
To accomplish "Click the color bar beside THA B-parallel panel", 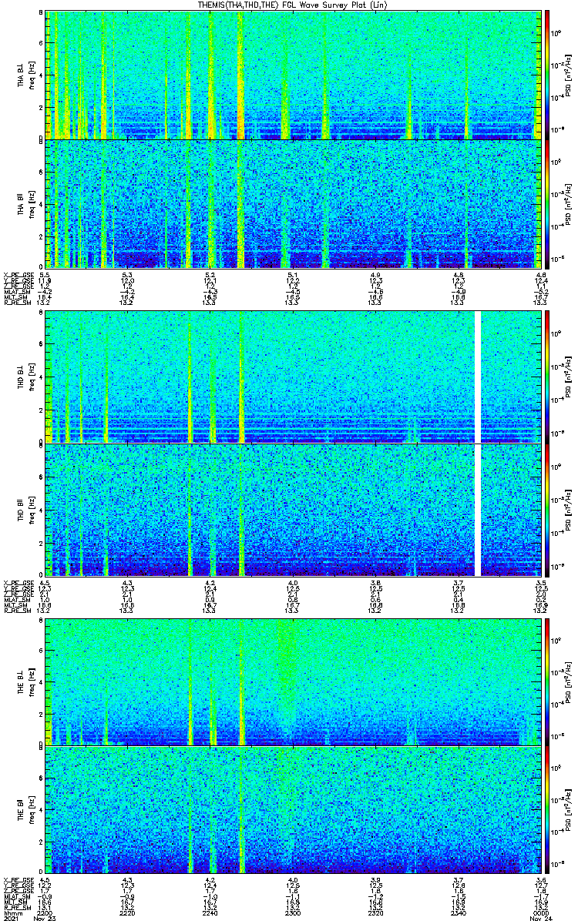I will [x=548, y=204].
